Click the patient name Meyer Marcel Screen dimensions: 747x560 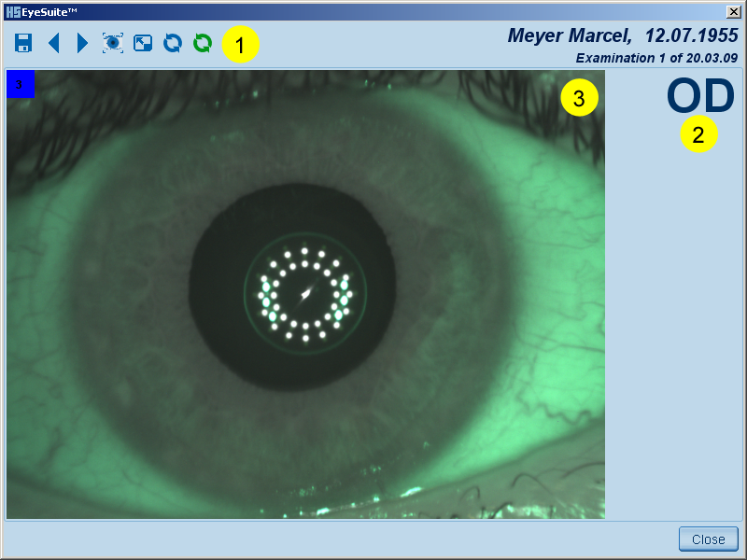coord(568,35)
